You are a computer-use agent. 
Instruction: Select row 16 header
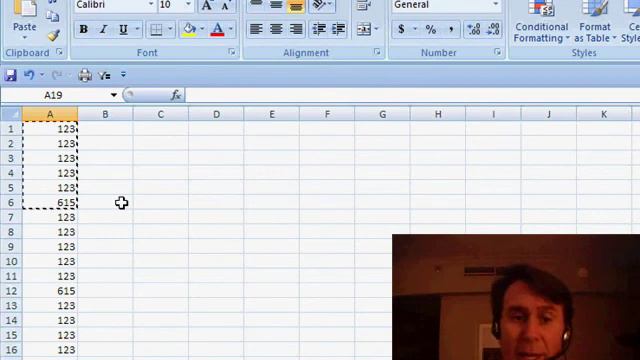coord(11,350)
